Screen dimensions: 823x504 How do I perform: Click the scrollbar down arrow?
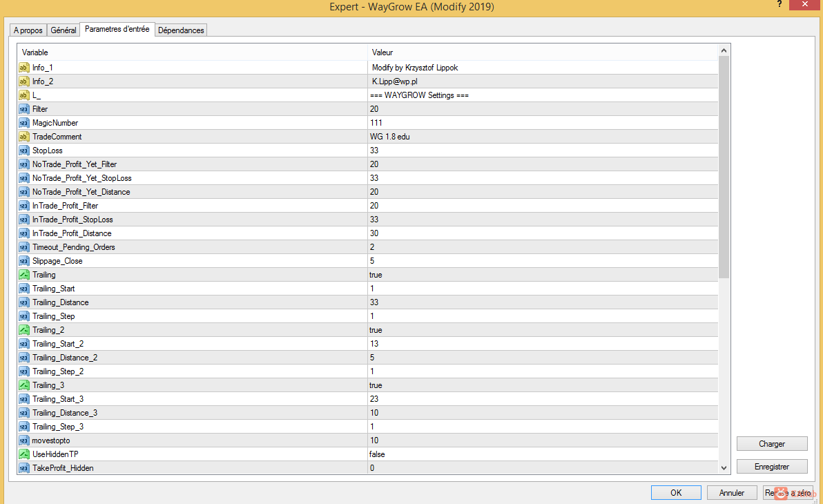[724, 468]
